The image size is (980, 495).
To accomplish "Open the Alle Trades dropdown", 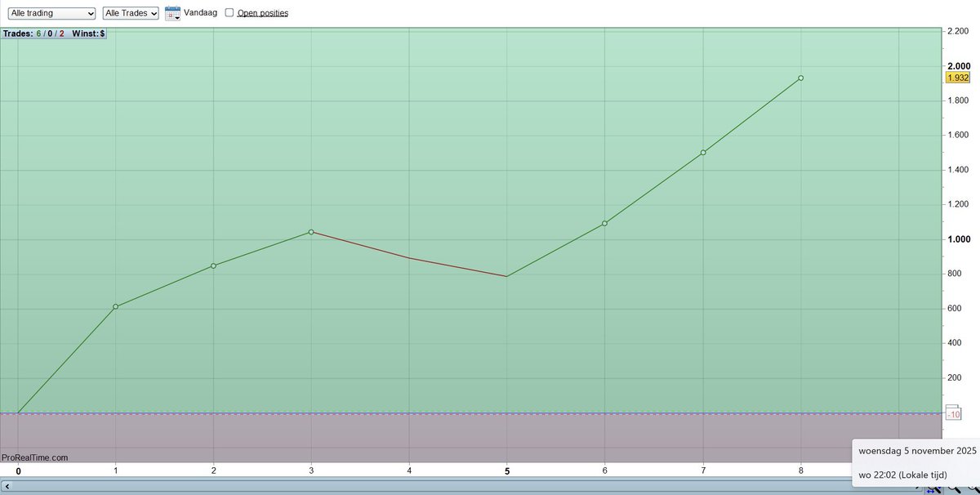I will click(x=131, y=12).
